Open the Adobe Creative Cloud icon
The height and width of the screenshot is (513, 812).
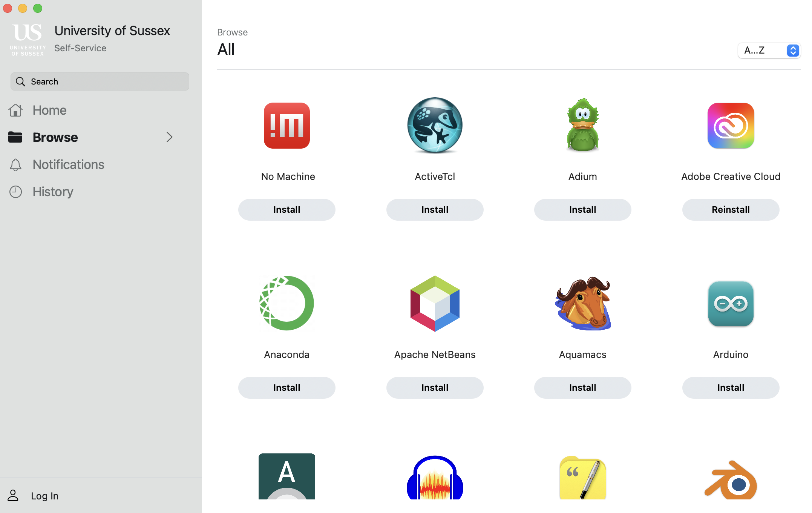731,126
